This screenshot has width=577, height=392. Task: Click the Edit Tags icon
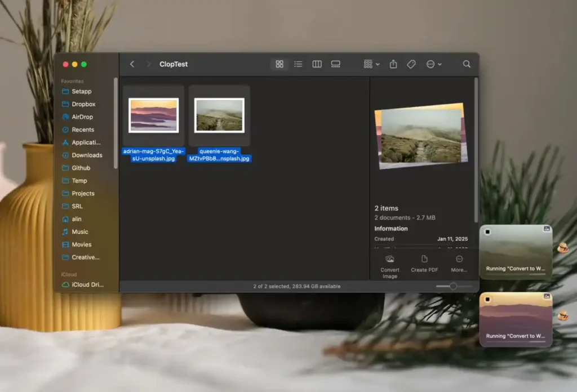411,64
